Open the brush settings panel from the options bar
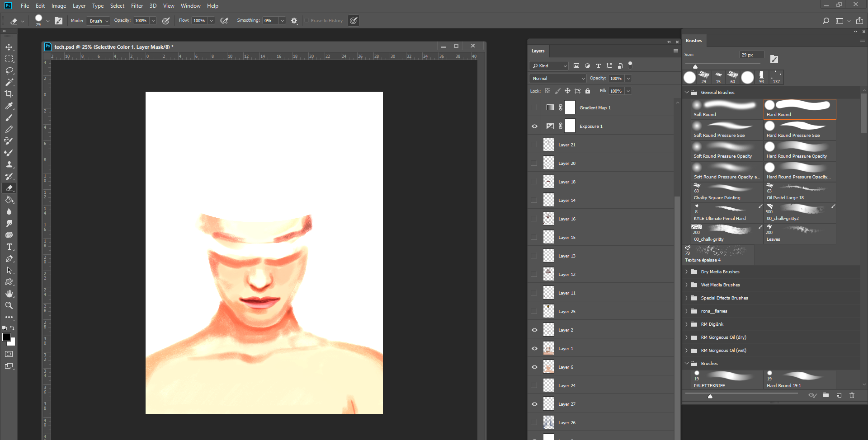The image size is (868, 440). [x=59, y=20]
